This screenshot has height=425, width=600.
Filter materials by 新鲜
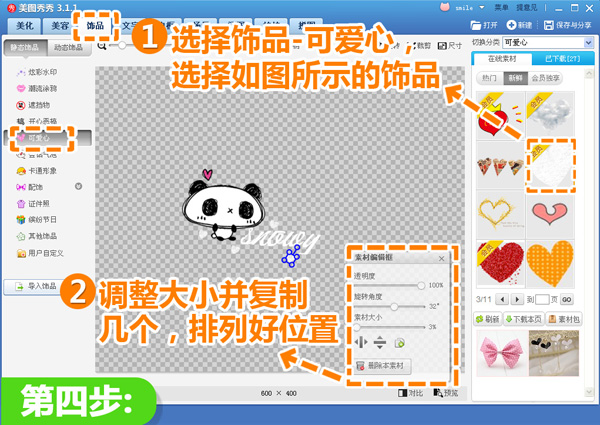coord(515,78)
